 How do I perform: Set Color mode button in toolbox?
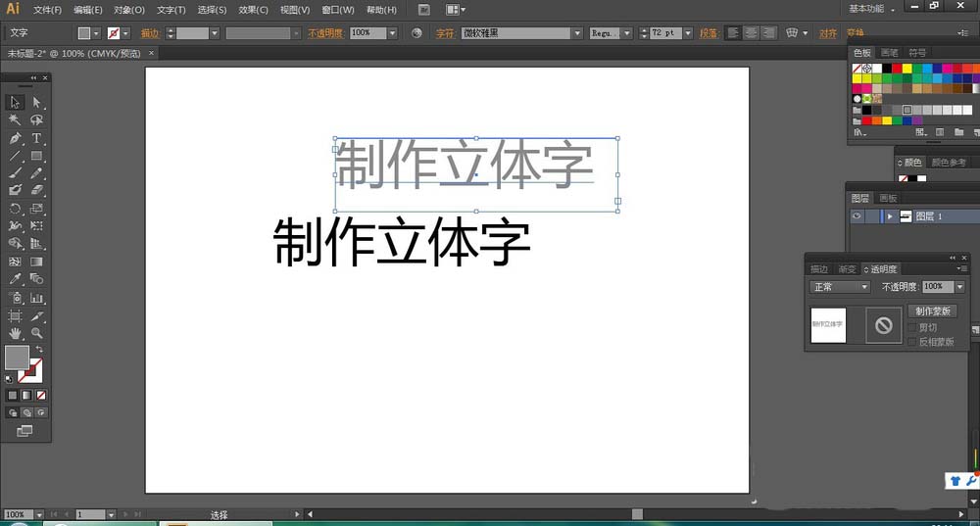pos(12,395)
